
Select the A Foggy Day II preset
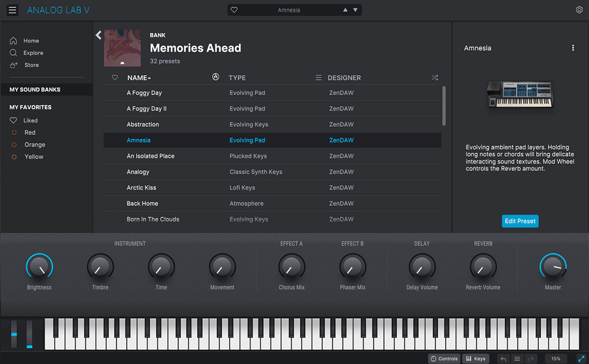(x=272, y=108)
